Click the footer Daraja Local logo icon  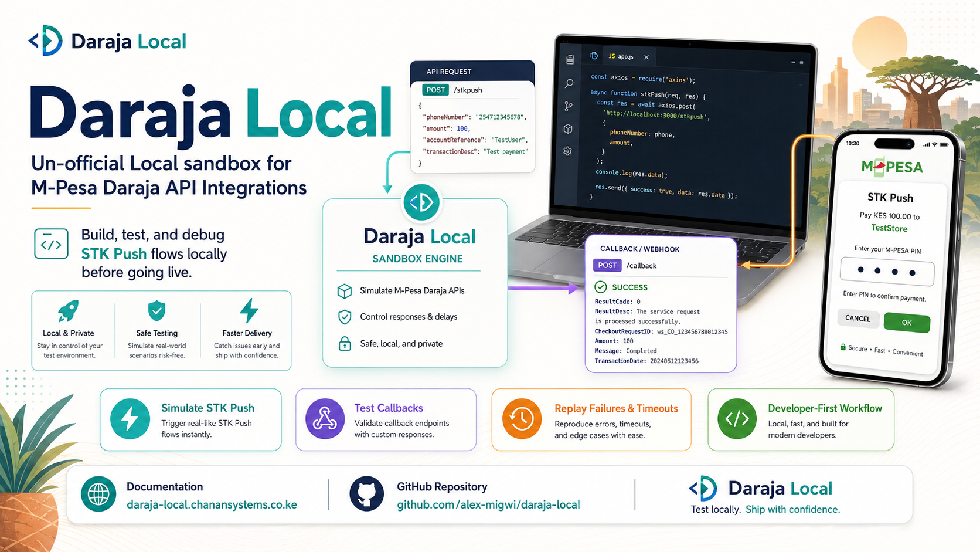click(703, 488)
